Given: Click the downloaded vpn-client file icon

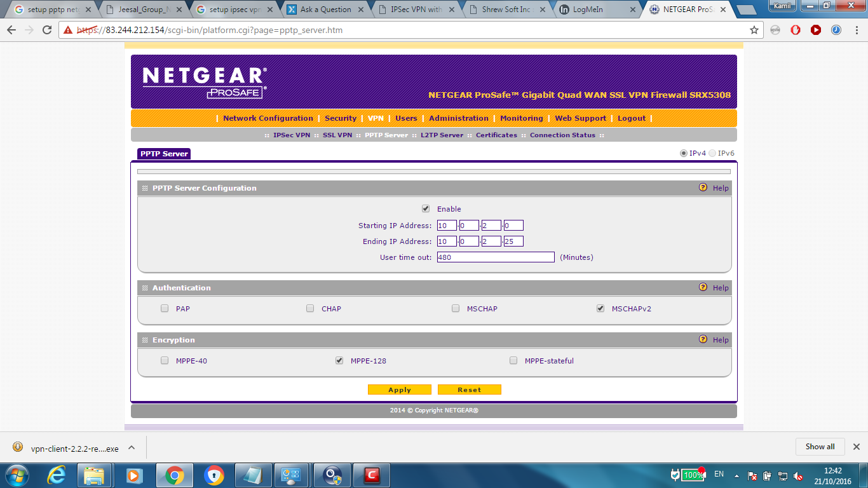Looking at the screenshot, I should (18, 447).
